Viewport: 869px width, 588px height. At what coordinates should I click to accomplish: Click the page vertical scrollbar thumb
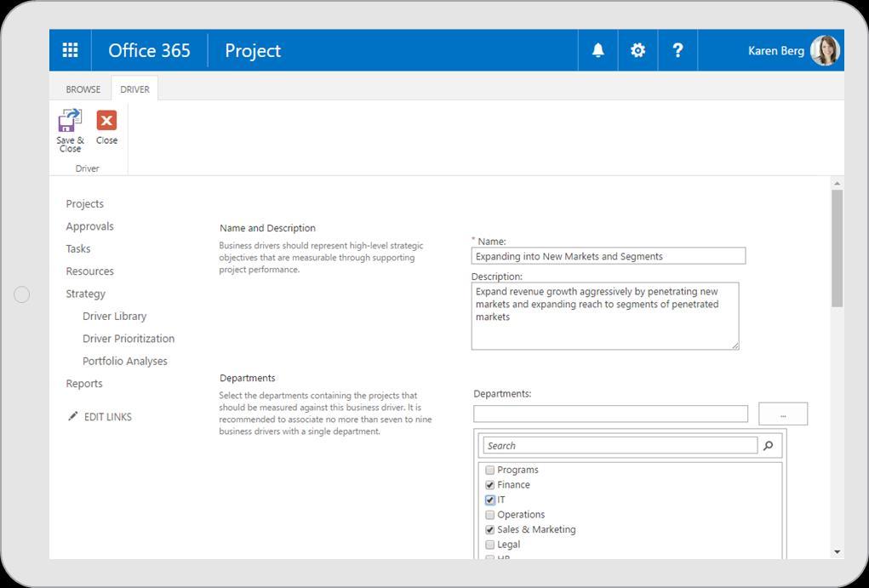point(837,248)
